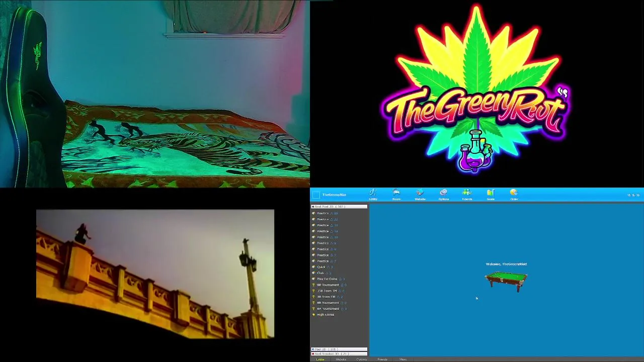Switch to the Website tab in the bottom bar
Viewport: 644px width, 362px height.
(x=341, y=359)
